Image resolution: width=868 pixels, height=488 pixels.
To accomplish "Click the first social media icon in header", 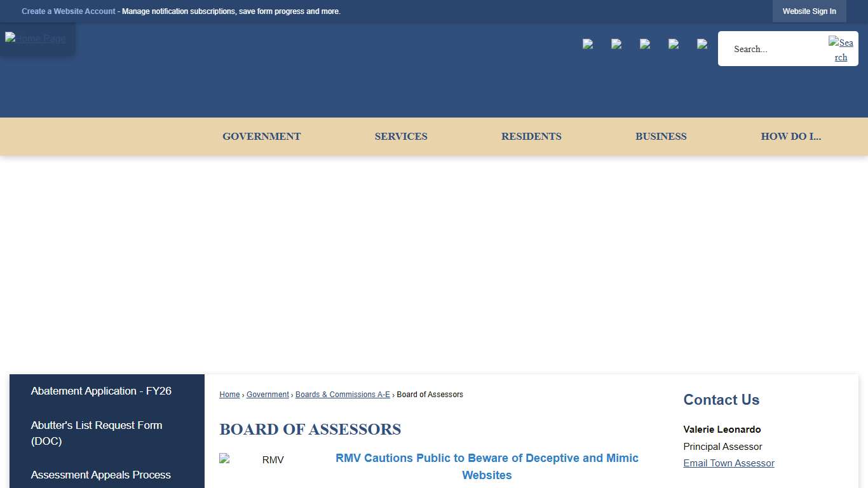I will [587, 44].
